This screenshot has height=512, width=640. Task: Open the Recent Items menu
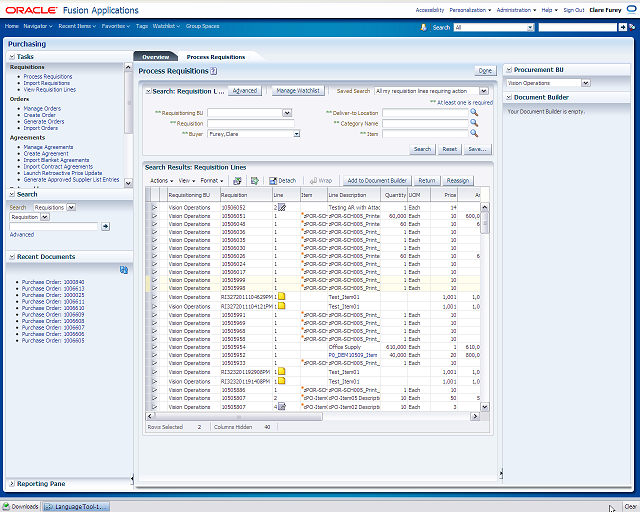77,26
